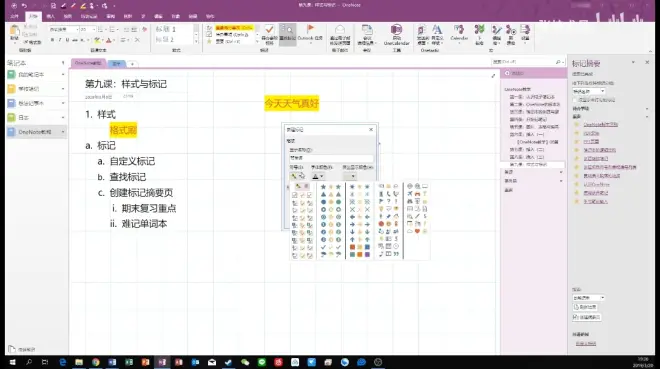The image size is (660, 369).
Task: Click the Outlook Tasks red flag icon
Action: (310, 29)
